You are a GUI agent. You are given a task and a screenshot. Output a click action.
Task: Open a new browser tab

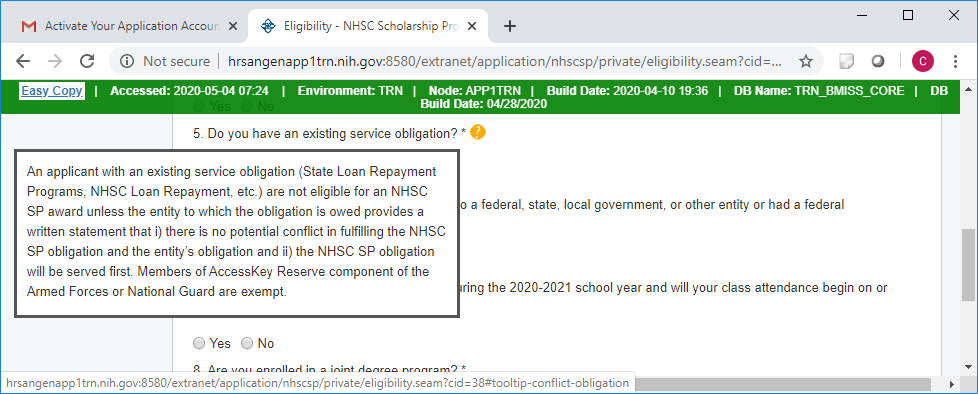510,26
